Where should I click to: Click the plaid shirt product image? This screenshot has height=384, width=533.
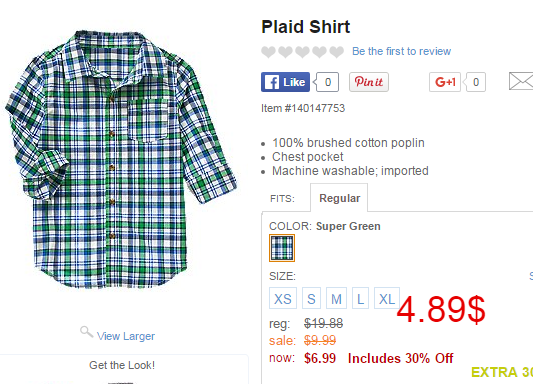click(x=121, y=160)
